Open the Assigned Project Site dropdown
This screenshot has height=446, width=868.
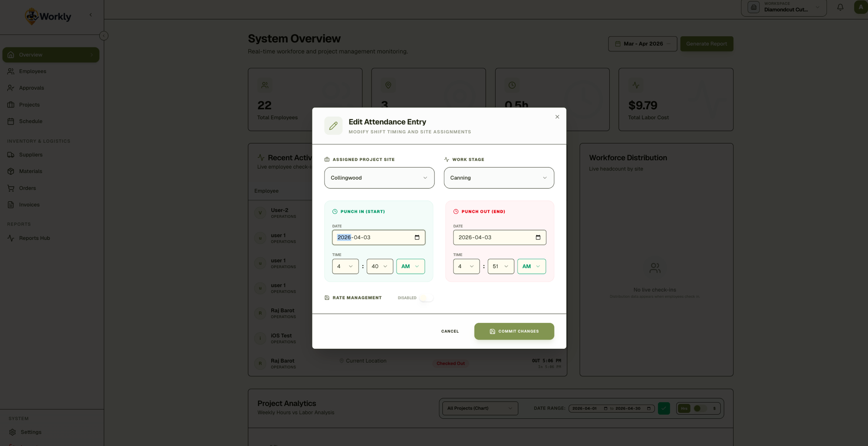(378, 178)
